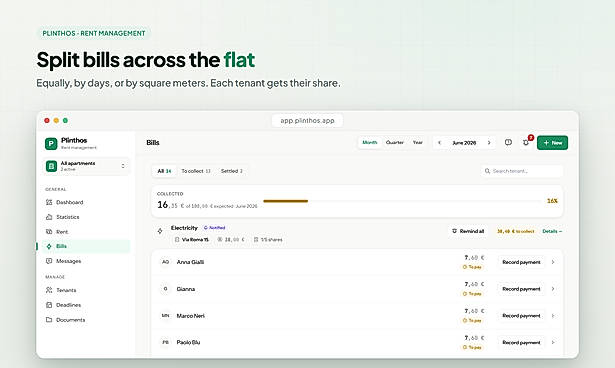Switch period view to Year
The height and width of the screenshot is (368, 615).
pos(417,142)
